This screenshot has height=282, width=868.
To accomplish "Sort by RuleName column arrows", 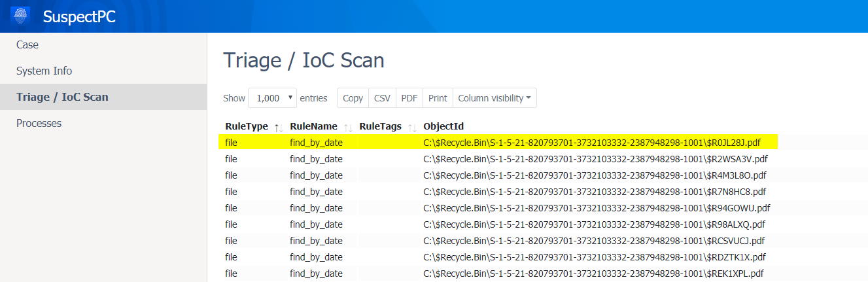I will pyautogui.click(x=347, y=127).
